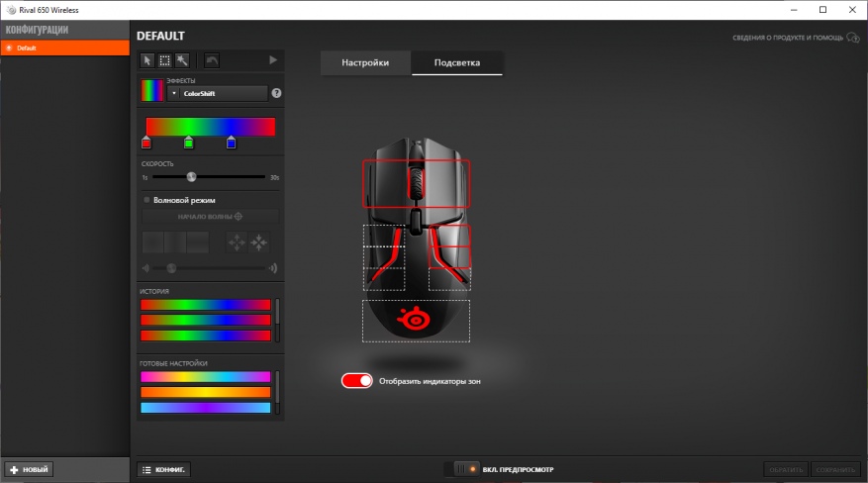868x483 pixels.
Task: Click the inward collapsing arrows wave icon
Action: (259, 241)
